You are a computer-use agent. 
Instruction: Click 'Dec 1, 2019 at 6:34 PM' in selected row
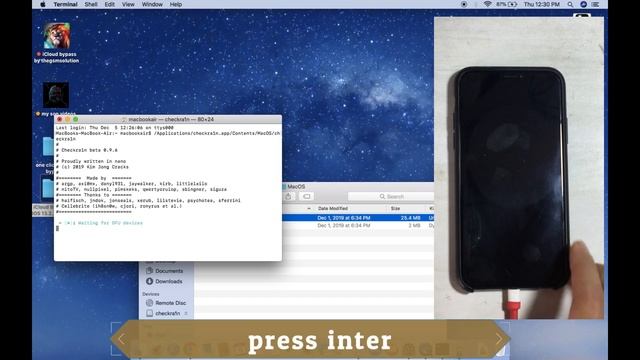[x=344, y=218]
